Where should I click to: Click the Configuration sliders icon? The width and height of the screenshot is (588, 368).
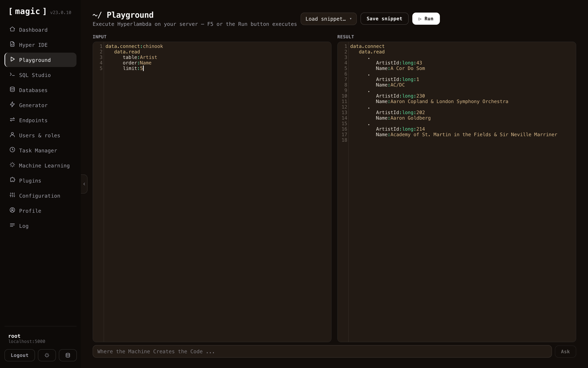coord(12,195)
